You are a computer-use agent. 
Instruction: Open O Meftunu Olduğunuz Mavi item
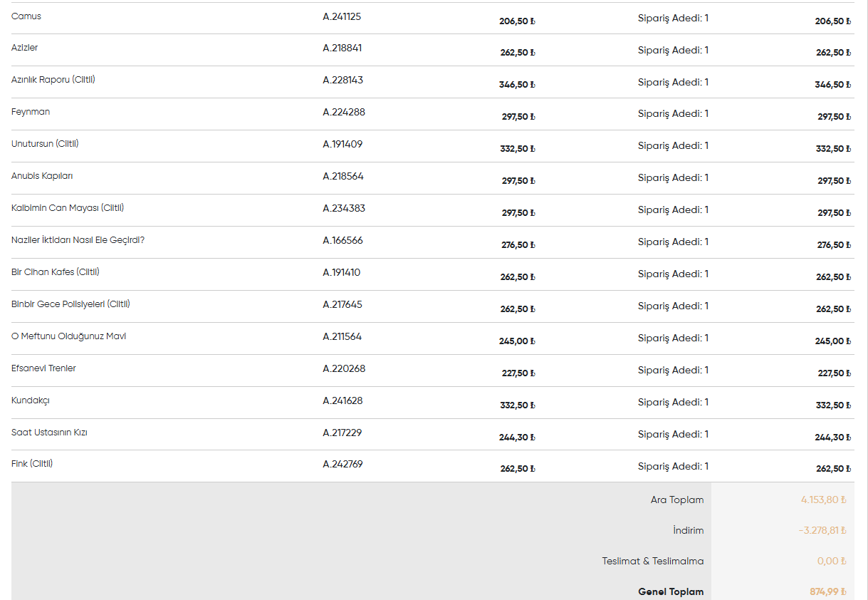click(68, 336)
